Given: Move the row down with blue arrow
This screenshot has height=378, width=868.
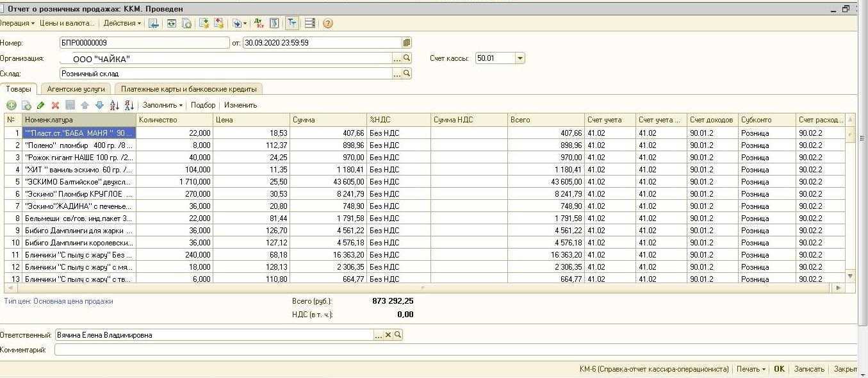Looking at the screenshot, I should click(x=99, y=105).
